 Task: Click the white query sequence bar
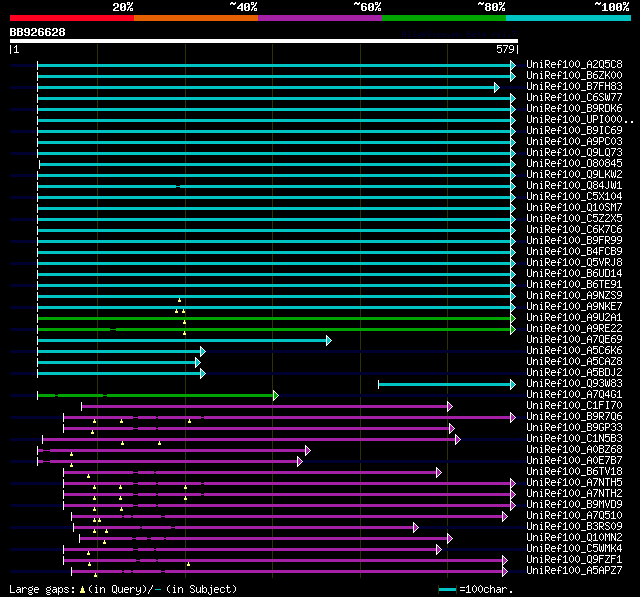pyautogui.click(x=264, y=41)
